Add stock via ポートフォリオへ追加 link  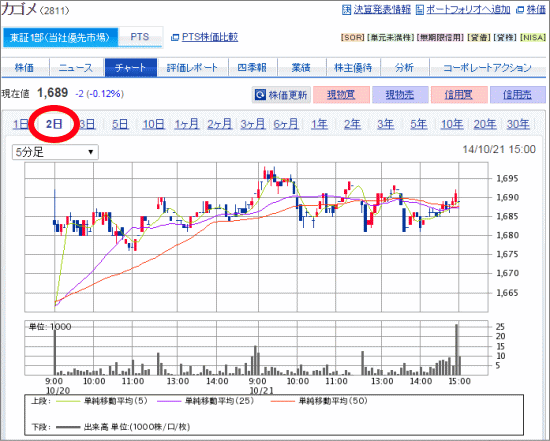tap(468, 9)
